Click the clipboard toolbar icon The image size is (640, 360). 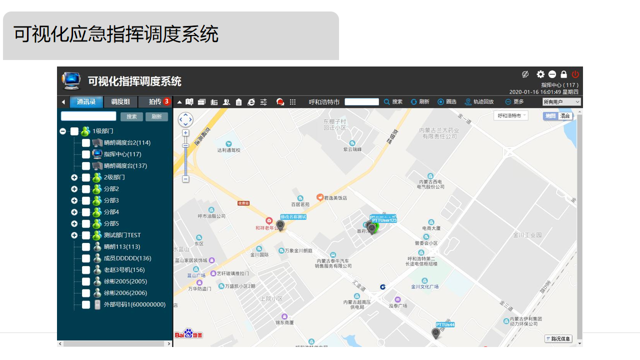coord(239,102)
